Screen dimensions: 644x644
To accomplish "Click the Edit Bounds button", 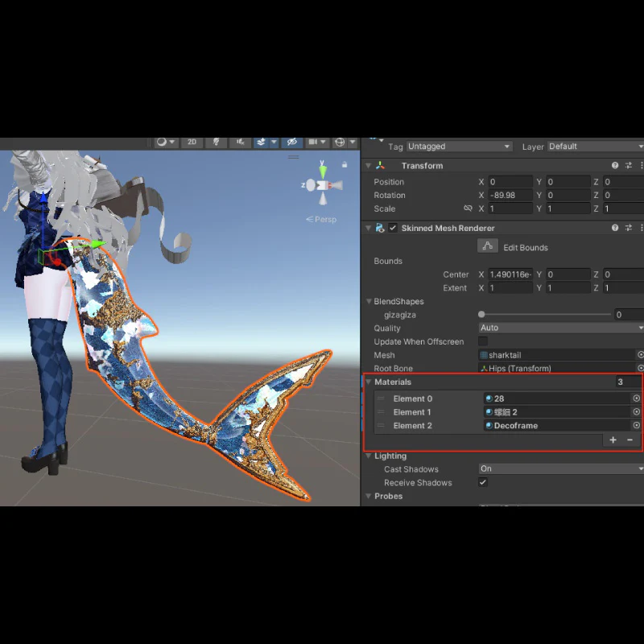I will point(488,246).
